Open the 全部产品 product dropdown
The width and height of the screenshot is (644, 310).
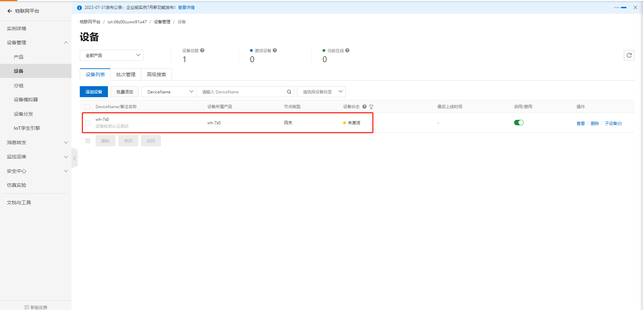pyautogui.click(x=111, y=55)
